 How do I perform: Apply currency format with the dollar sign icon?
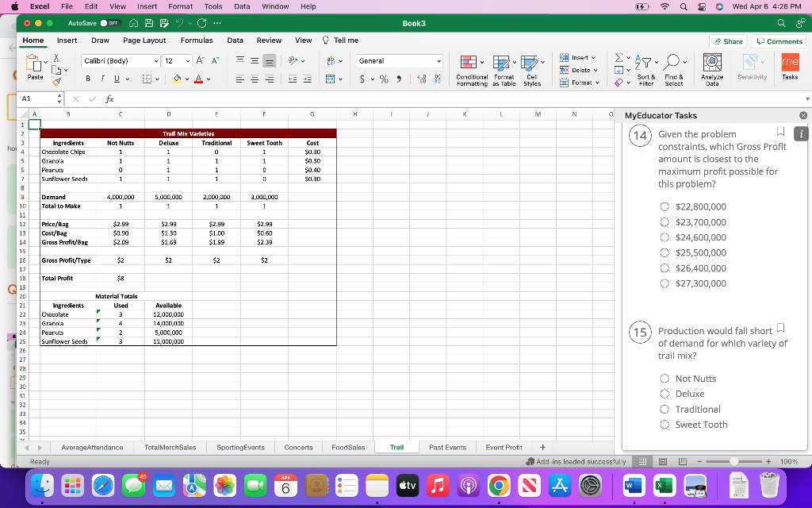pos(361,80)
